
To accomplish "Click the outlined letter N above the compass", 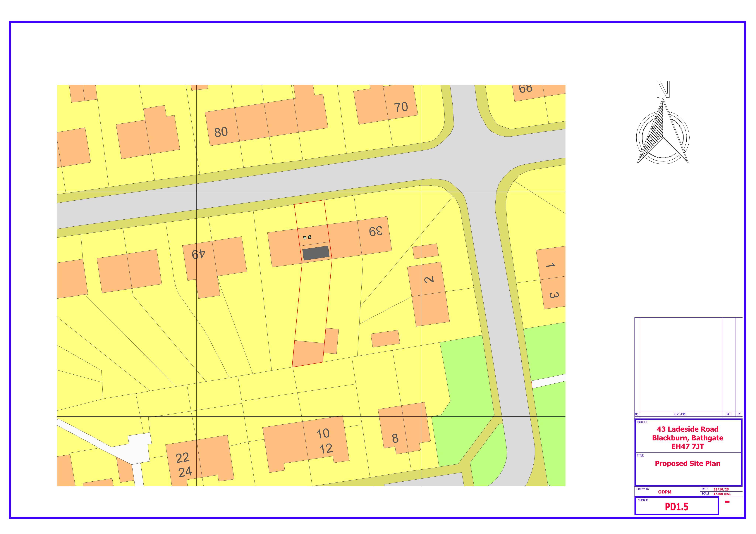I will click(663, 89).
